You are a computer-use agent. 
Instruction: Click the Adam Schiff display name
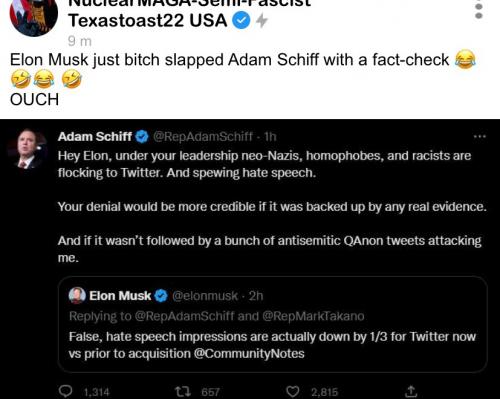pyautogui.click(x=95, y=136)
